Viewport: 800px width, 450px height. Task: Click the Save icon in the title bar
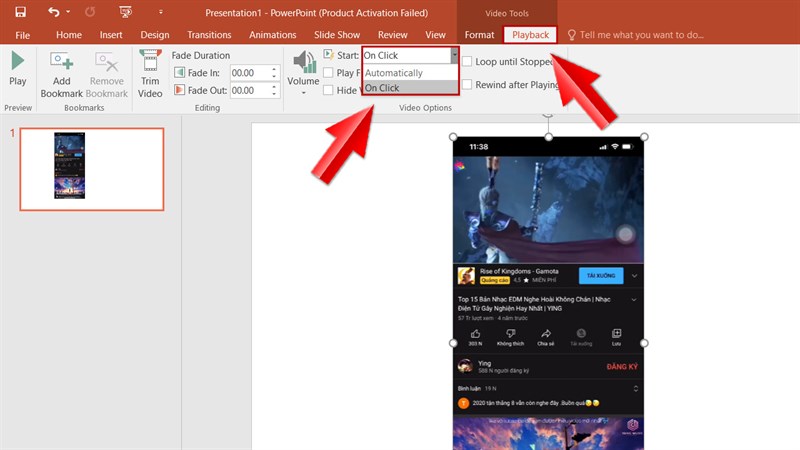[x=20, y=12]
